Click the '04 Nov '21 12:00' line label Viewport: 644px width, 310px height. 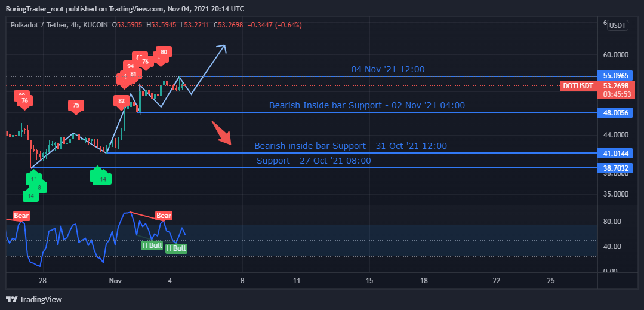(x=388, y=69)
